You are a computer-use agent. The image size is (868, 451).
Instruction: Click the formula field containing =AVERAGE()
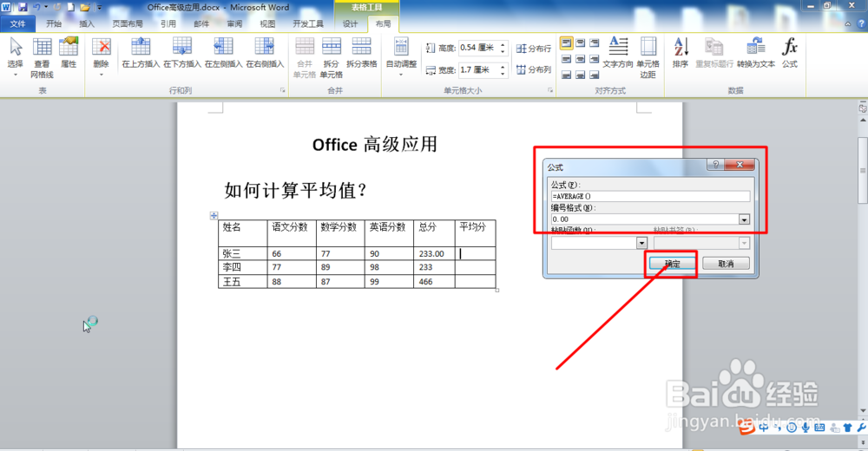click(x=650, y=197)
